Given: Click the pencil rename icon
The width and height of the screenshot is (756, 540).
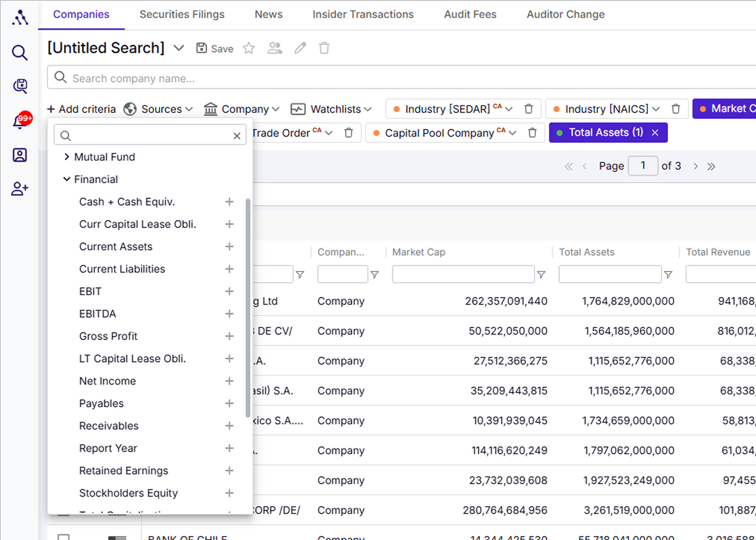Looking at the screenshot, I should (x=300, y=49).
